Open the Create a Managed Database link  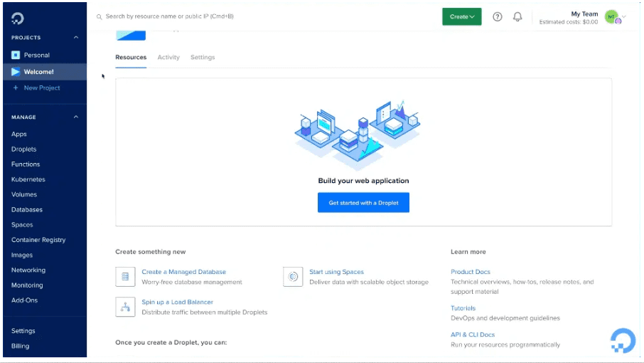(x=183, y=272)
